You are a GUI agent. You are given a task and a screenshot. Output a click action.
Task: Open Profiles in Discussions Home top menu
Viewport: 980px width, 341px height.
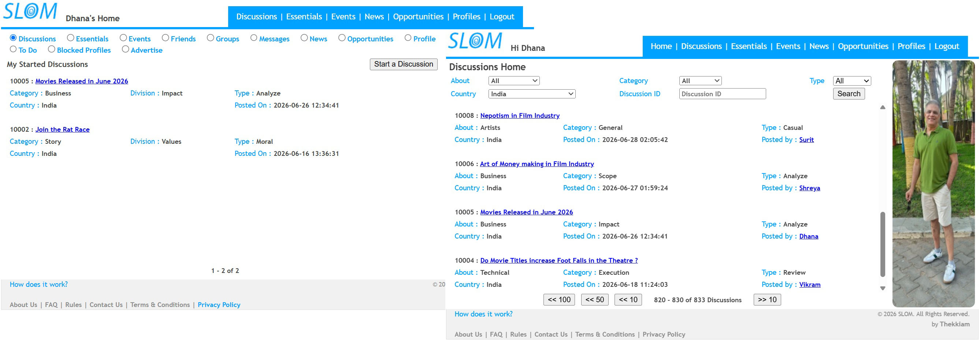[912, 46]
